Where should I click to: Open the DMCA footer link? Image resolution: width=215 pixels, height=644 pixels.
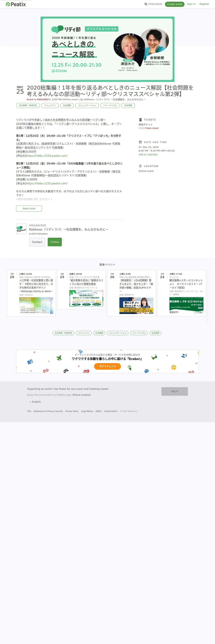pos(99,411)
